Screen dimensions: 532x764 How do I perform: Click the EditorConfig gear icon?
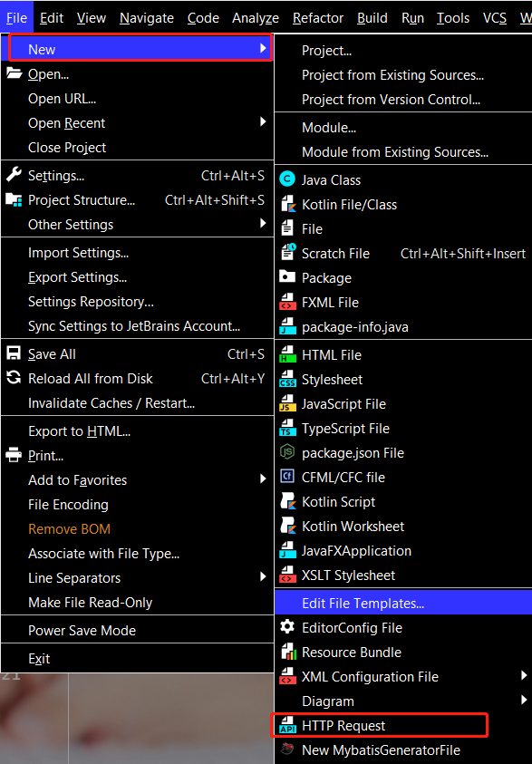click(x=287, y=627)
